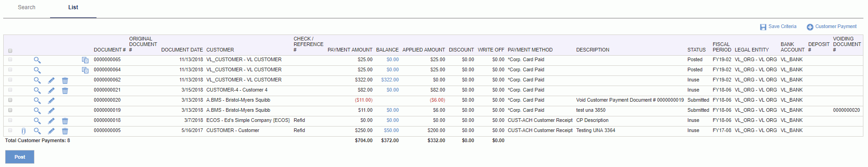Open the magnifier view for document 0000000065
Viewport: 868px width, 167px height.
37,60
